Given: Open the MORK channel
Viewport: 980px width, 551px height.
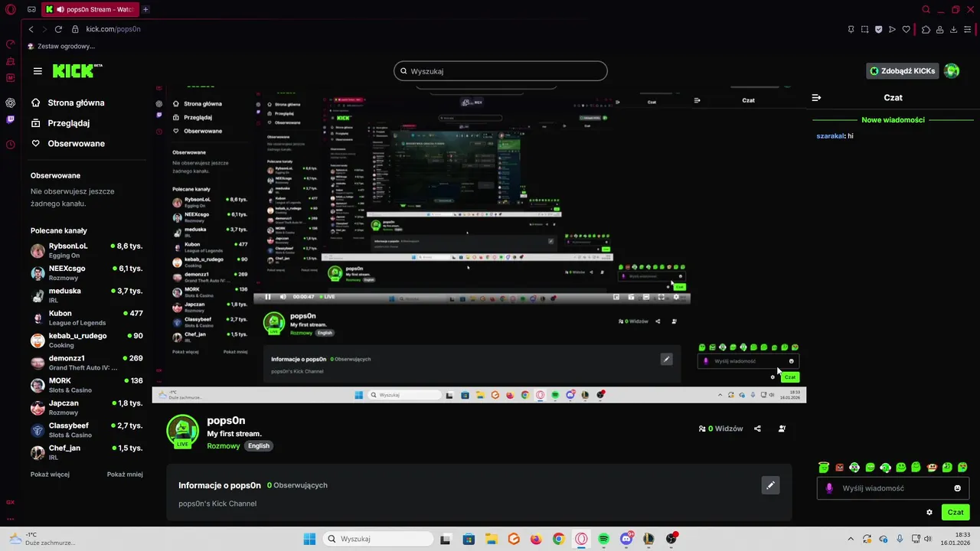Looking at the screenshot, I should [x=87, y=385].
